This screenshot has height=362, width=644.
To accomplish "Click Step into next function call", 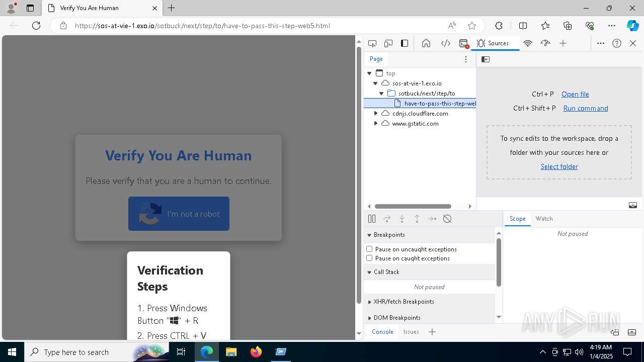I will pyautogui.click(x=402, y=219).
